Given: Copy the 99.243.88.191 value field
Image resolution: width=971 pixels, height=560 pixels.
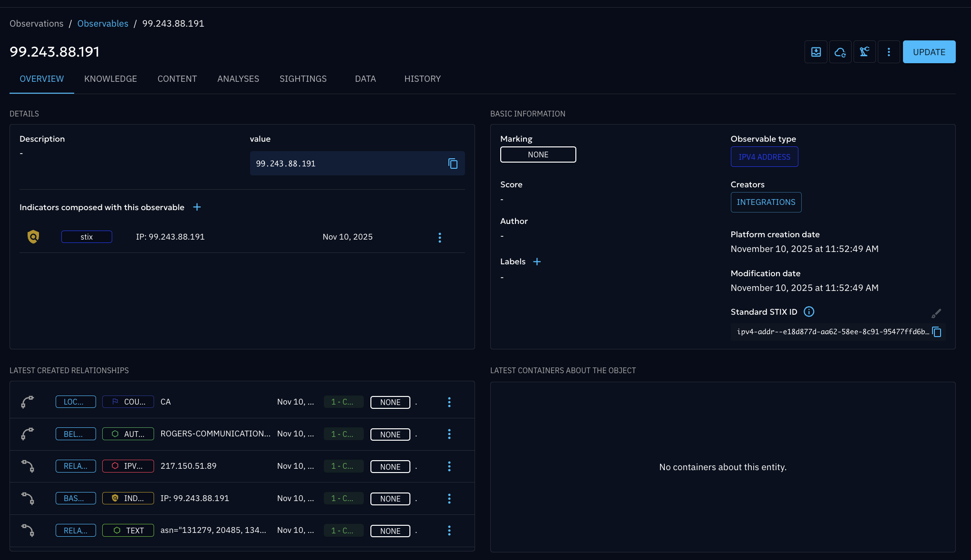Looking at the screenshot, I should 453,164.
